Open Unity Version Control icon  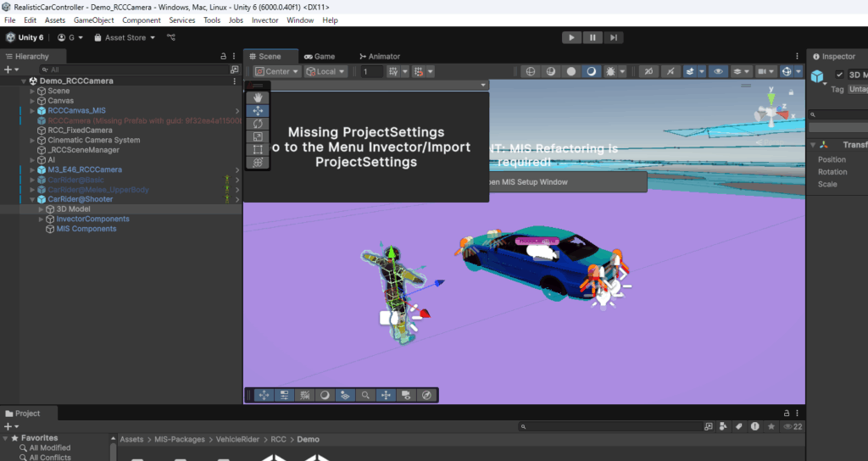(x=171, y=37)
